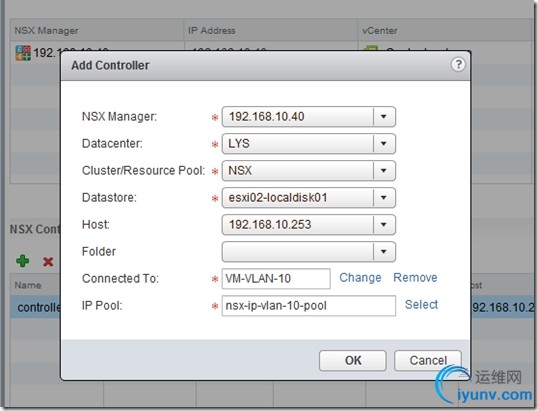Open the LYS datacenter combo box
This screenshot has width=538, height=411.
point(308,143)
